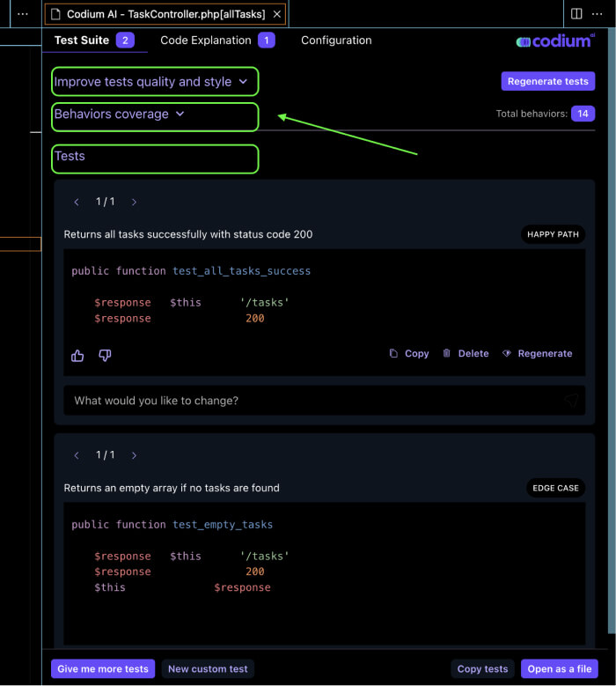Give thumbs up to test_all_tasks_success
The width and height of the screenshot is (616, 686).
77,355
